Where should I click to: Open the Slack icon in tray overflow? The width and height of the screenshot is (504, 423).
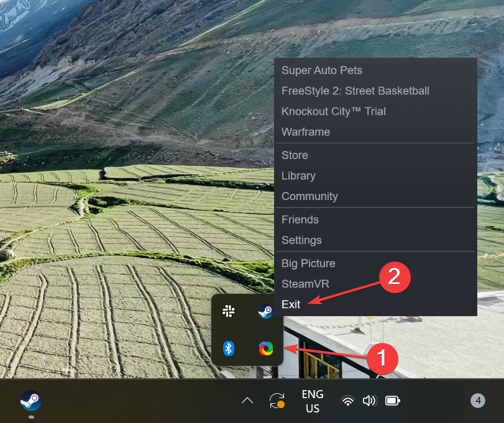[229, 311]
